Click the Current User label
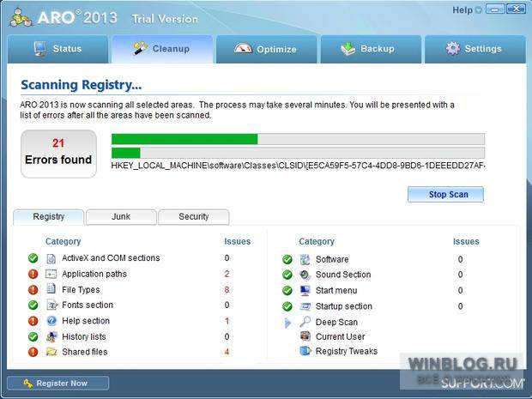Screen dimensions: 532x399 click(x=341, y=336)
